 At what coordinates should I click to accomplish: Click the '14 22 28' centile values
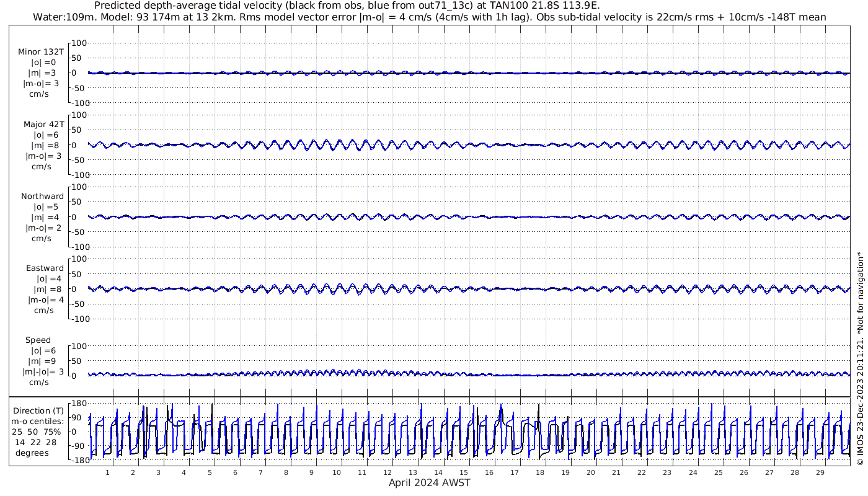pos(36,442)
